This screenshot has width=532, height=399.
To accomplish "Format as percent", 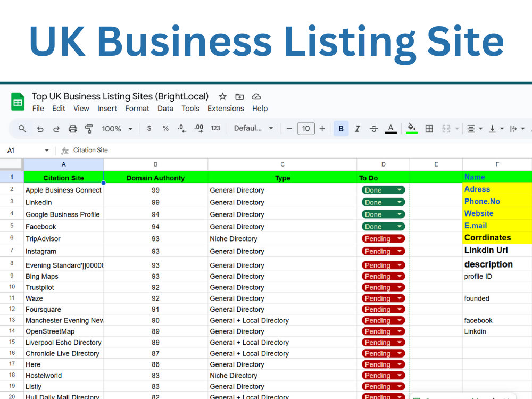I will coord(165,128).
